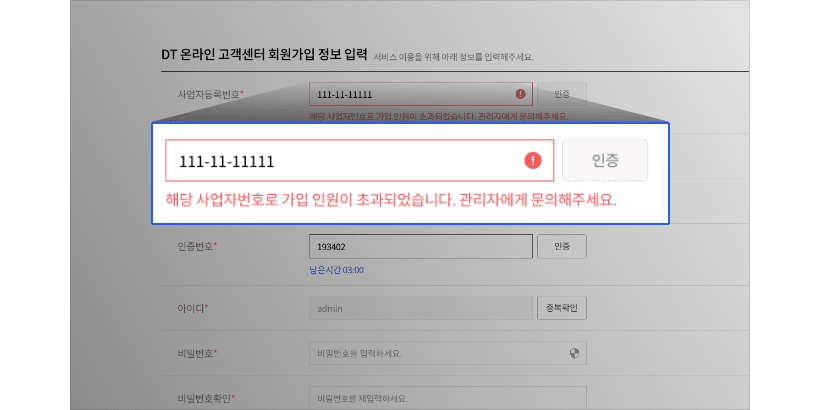Click the enlarged red 가입 인원 초과 error message
Image resolution: width=820 pixels, height=410 pixels.
[x=391, y=200]
